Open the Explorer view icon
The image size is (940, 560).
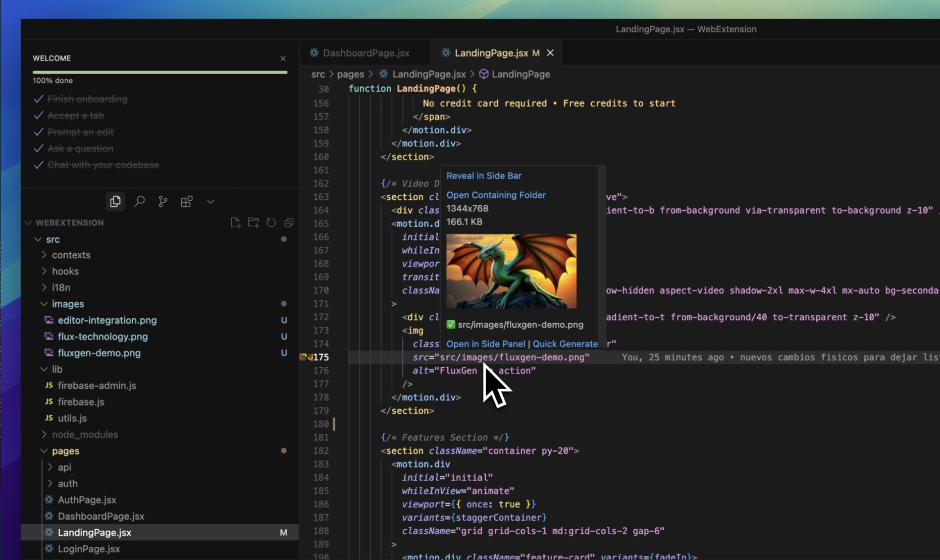coord(115,202)
